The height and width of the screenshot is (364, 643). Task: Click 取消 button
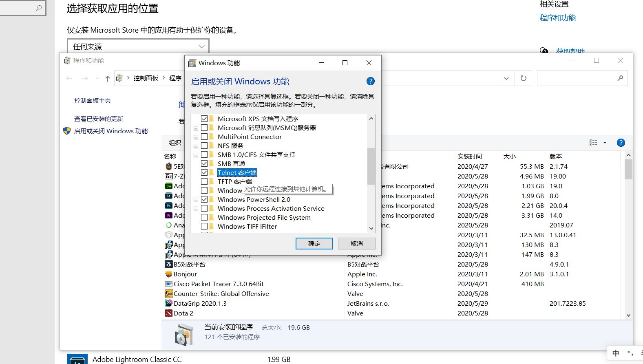tap(357, 243)
